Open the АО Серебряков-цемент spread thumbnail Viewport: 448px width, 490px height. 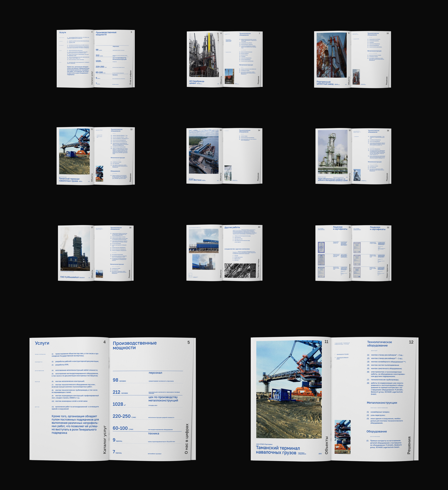[x=224, y=59]
